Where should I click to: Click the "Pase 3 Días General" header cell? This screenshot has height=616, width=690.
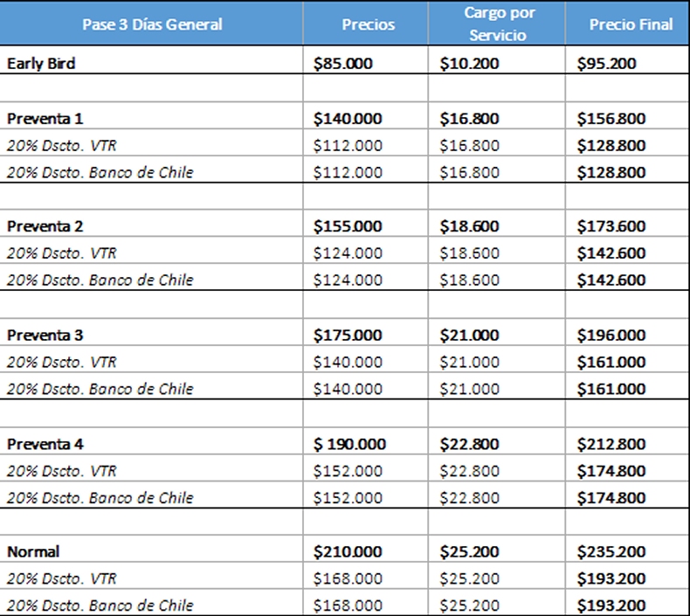(152, 24)
